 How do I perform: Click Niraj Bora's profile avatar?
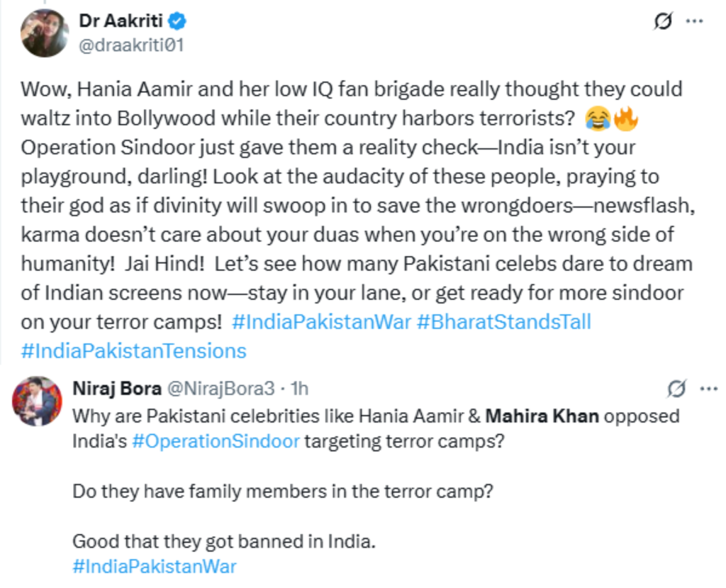[38, 401]
